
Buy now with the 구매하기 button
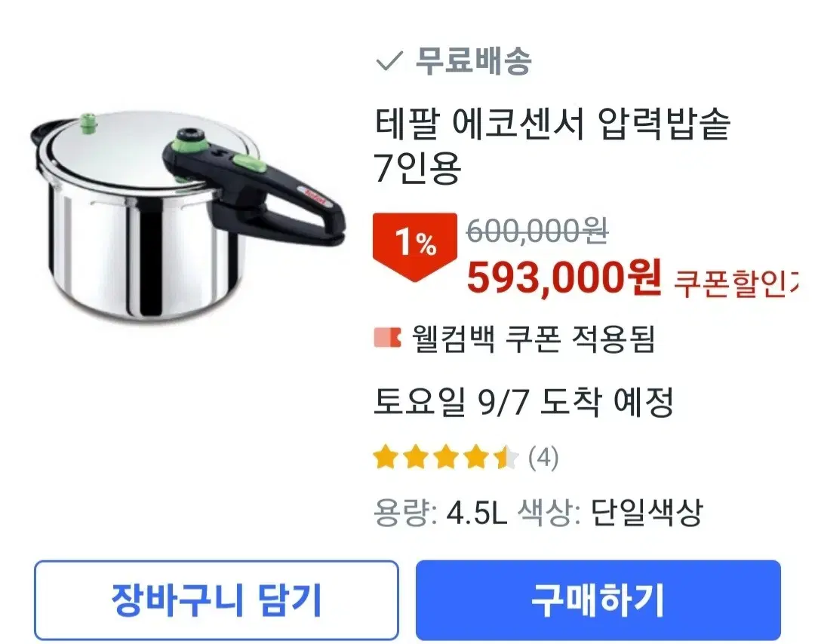pyautogui.click(x=598, y=600)
